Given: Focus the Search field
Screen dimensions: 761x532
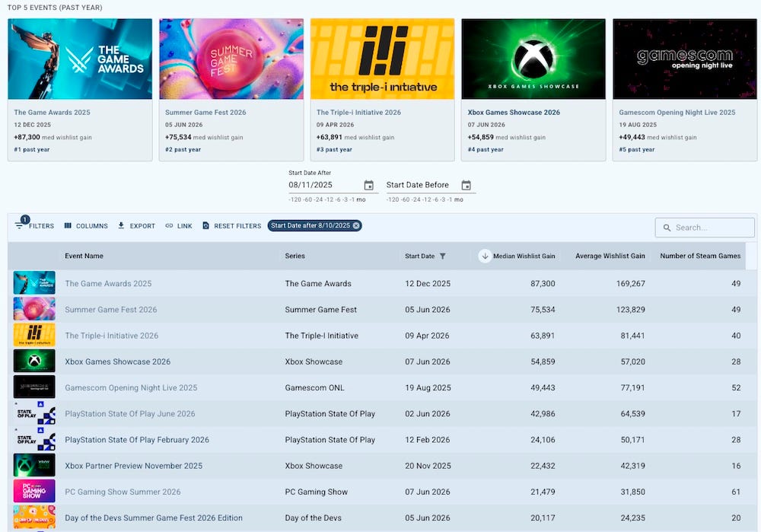Looking at the screenshot, I should point(705,227).
